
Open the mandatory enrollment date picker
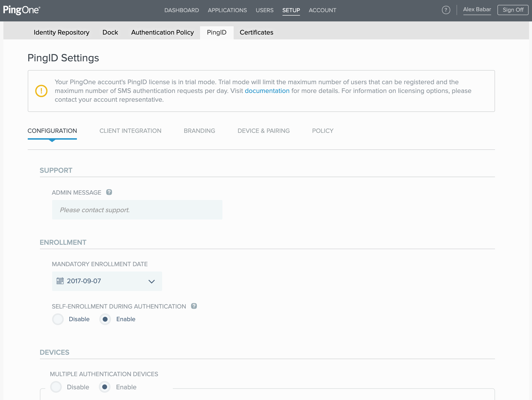[107, 281]
